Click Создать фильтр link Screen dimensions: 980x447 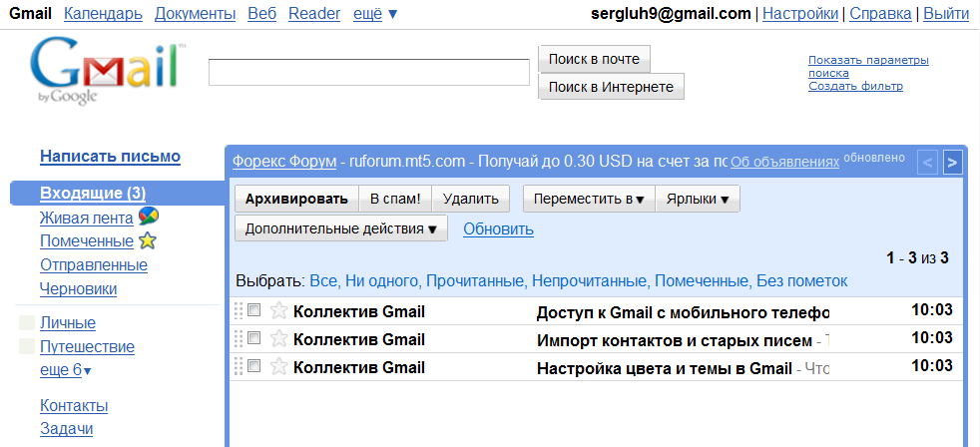click(x=855, y=86)
